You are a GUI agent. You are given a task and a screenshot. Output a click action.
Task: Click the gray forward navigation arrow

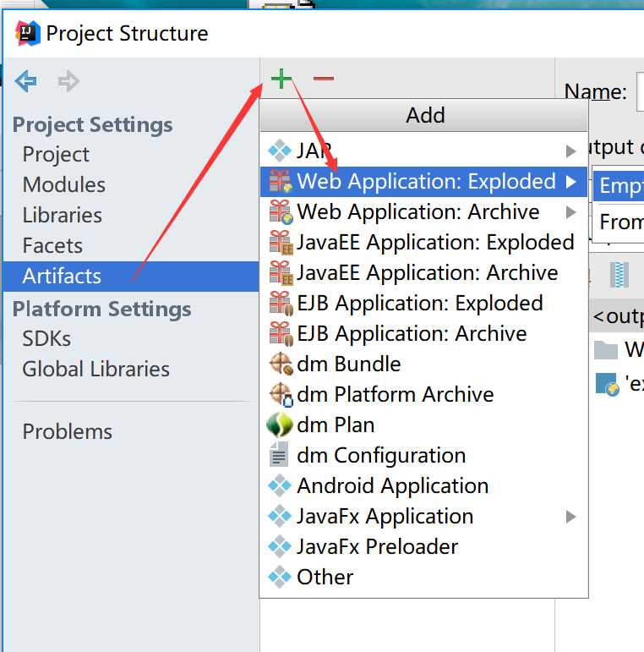(x=68, y=81)
